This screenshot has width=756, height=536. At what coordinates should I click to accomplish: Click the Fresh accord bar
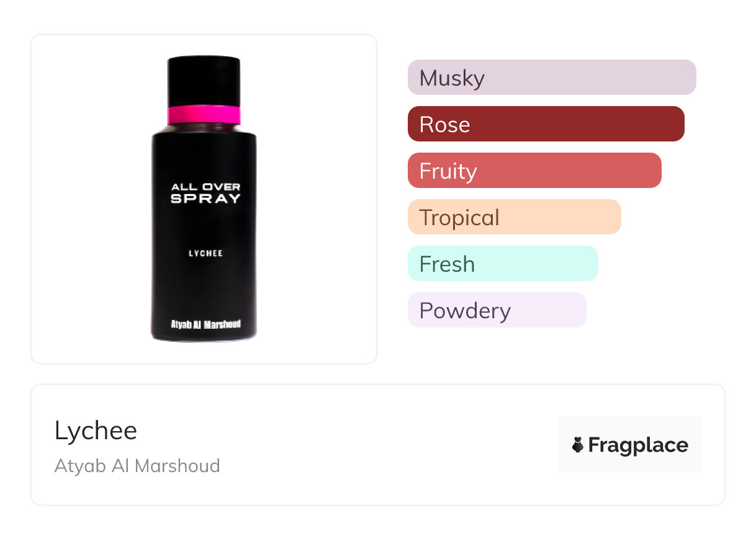tap(503, 264)
